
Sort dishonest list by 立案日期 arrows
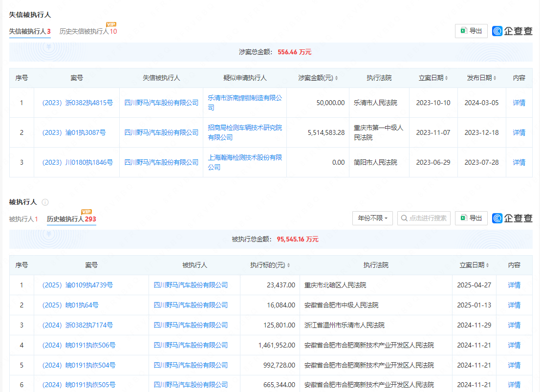(x=446, y=78)
